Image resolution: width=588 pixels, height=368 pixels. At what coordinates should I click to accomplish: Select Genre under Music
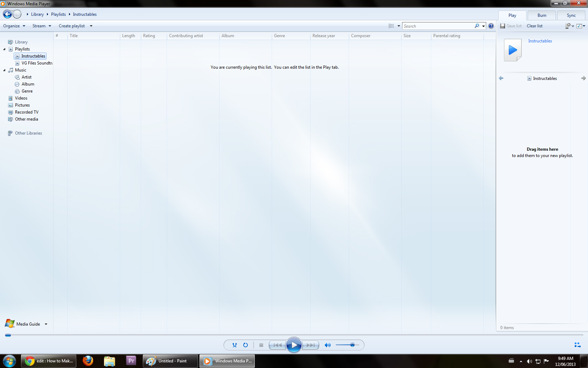point(24,91)
